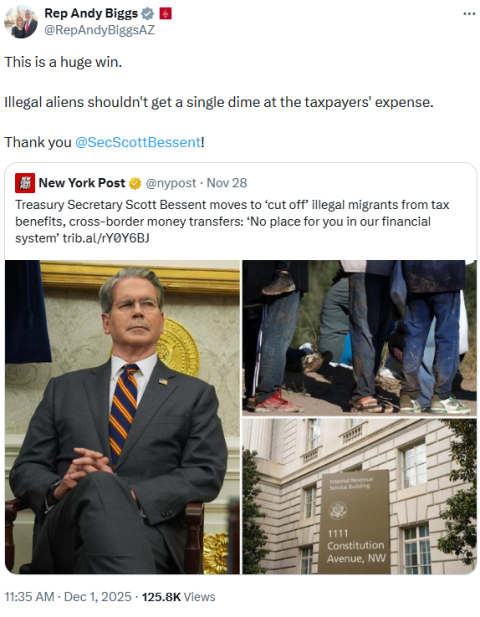Open the photo of seated man in suit

click(122, 417)
